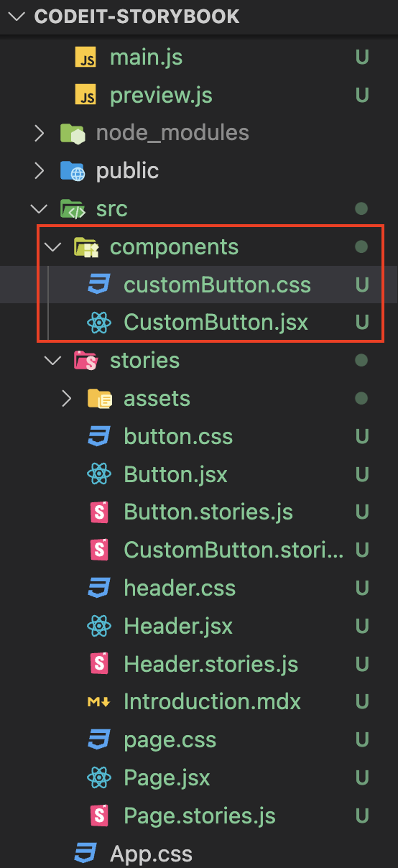Click the public folder globe icon
The height and width of the screenshot is (868, 398).
[73, 171]
